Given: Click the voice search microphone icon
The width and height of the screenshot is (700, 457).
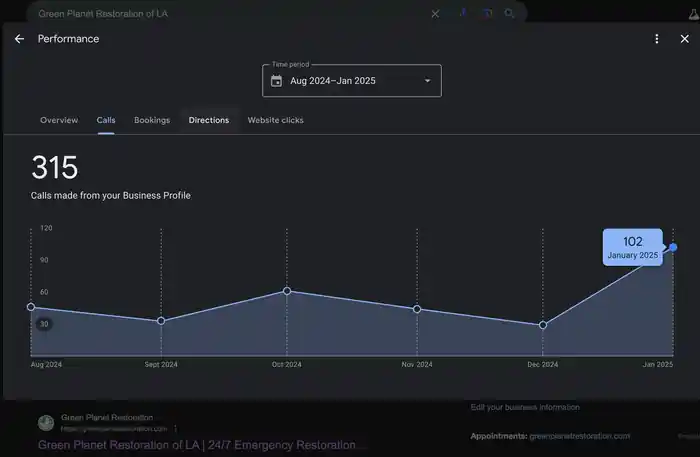Looking at the screenshot, I should 463,13.
